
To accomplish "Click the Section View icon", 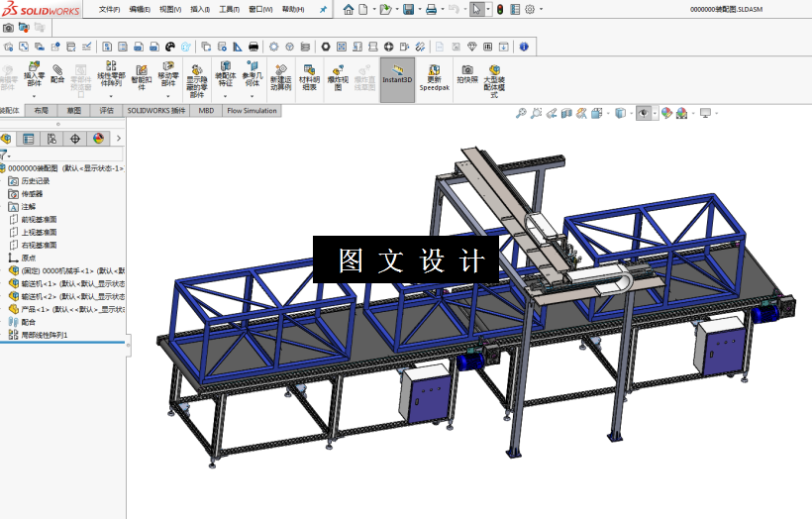I will point(566,113).
